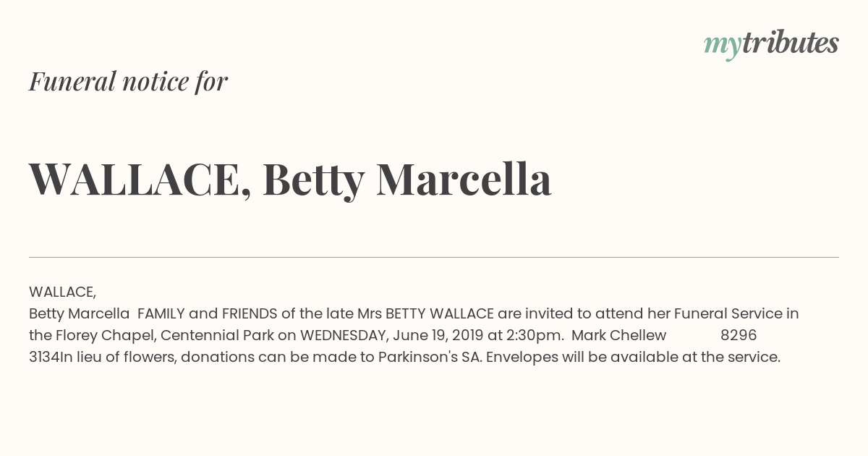Click the 'WALLACE,' line in notice text
This screenshot has width=868, height=456.
point(62,292)
